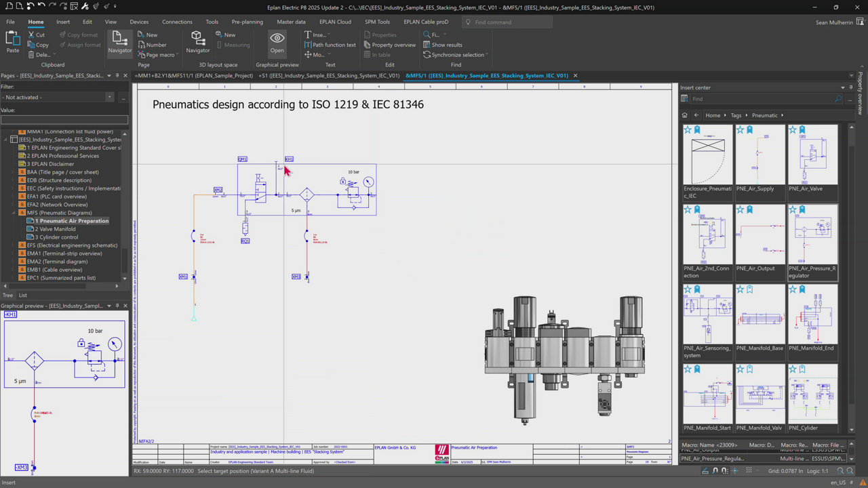Viewport: 868px width, 488px height.
Task: Click Synchronize selection button
Action: pos(458,55)
